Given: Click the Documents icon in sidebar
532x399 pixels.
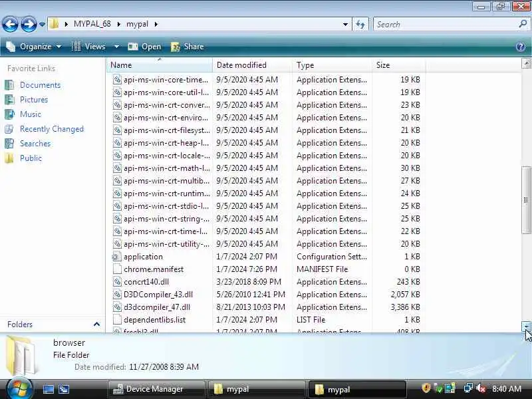Looking at the screenshot, I should 9,85.
